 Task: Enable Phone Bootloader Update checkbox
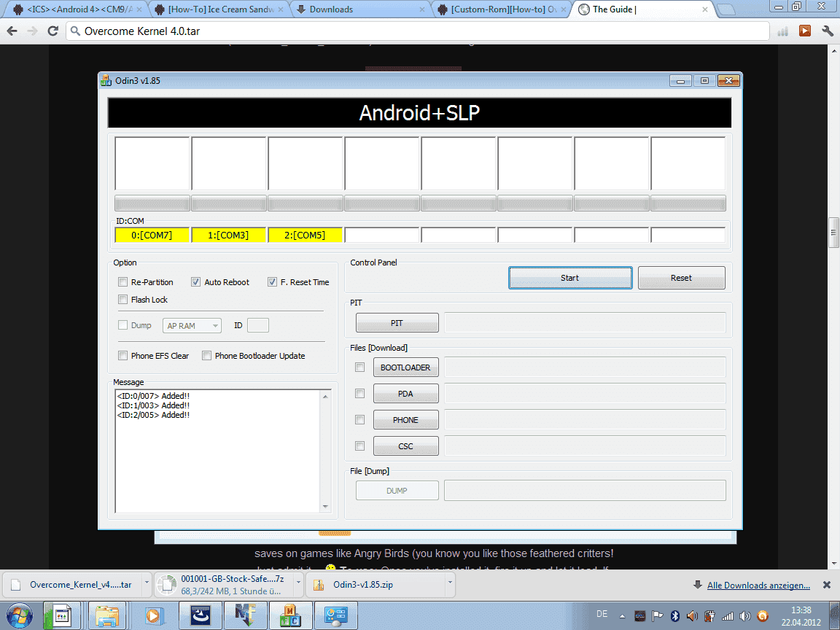coord(206,356)
